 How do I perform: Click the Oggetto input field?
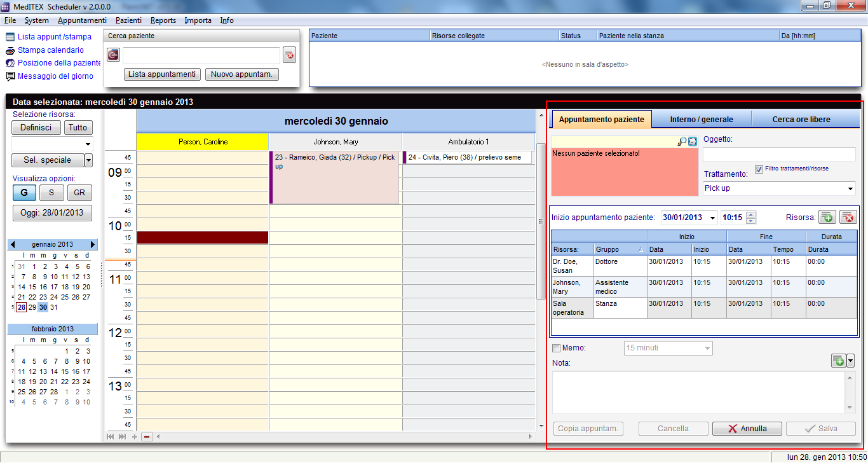coord(779,154)
